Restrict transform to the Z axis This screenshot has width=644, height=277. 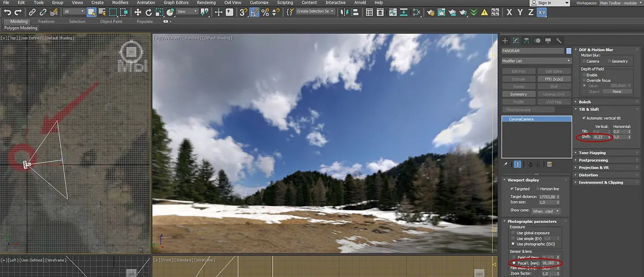[x=531, y=12]
